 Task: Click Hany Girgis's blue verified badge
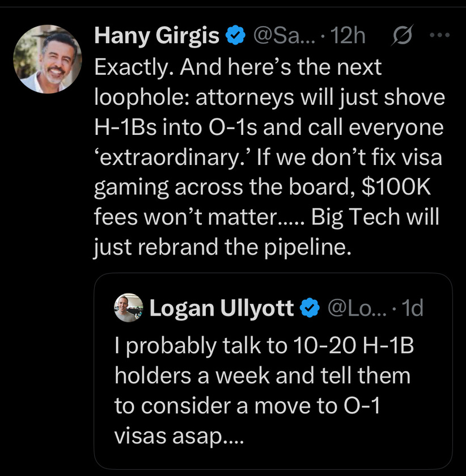[235, 36]
